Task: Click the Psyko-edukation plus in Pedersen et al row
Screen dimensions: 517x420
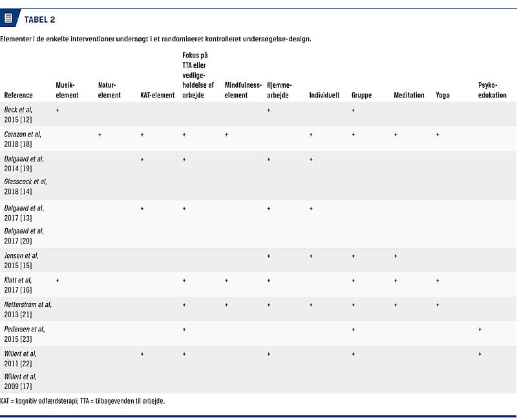Action: click(480, 330)
